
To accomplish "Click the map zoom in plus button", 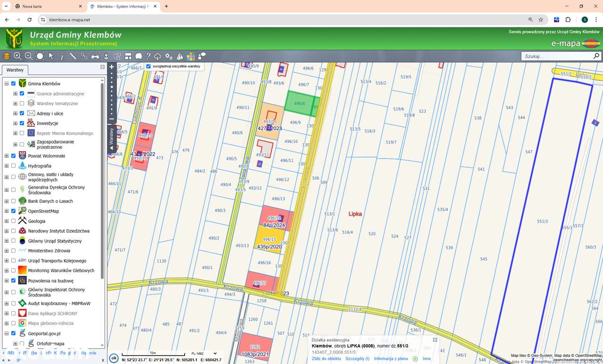I will [x=112, y=67].
